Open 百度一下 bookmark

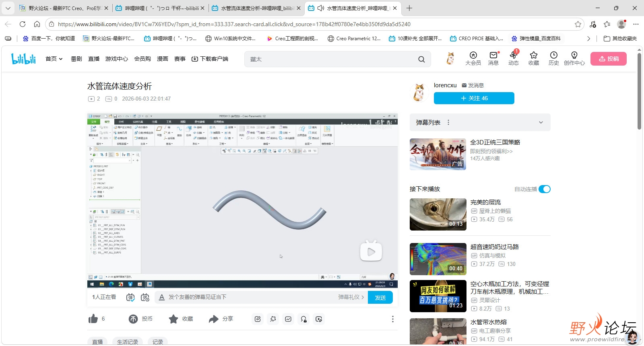49,39
